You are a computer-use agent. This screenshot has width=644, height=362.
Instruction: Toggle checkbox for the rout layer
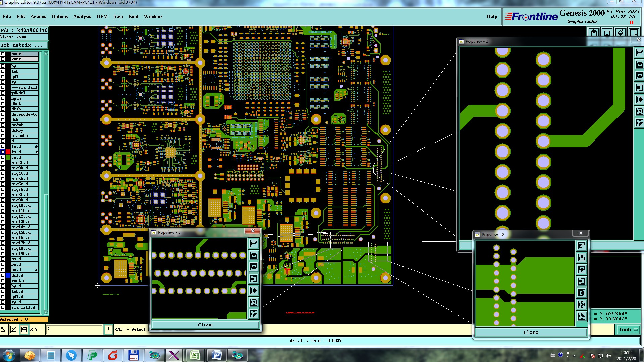tap(3, 59)
